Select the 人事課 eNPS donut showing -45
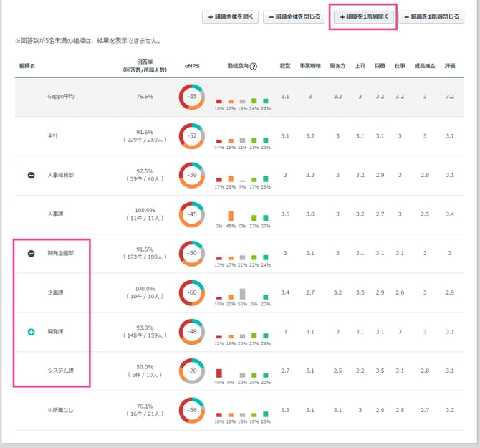 click(x=192, y=214)
